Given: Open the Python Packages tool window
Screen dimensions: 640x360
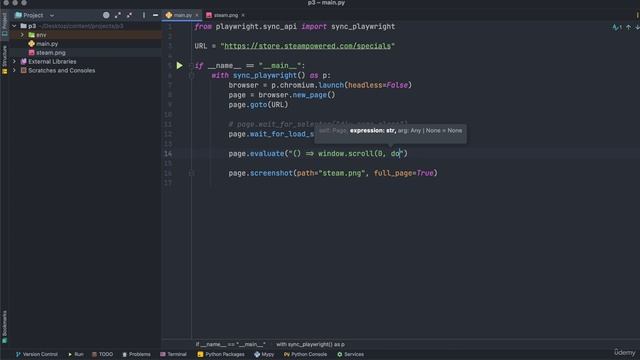Looking at the screenshot, I should (221, 354).
